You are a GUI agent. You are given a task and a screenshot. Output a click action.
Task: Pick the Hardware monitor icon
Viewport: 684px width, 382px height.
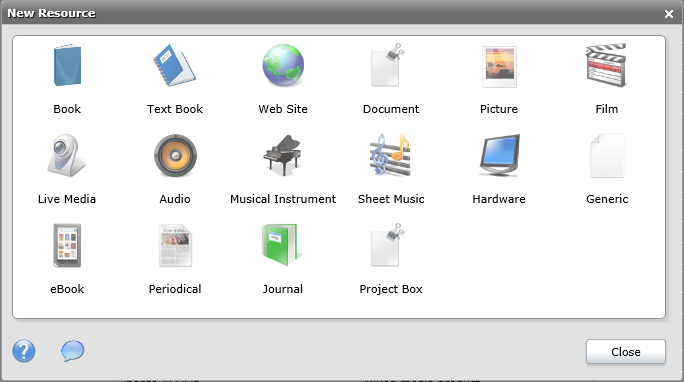tap(499, 155)
